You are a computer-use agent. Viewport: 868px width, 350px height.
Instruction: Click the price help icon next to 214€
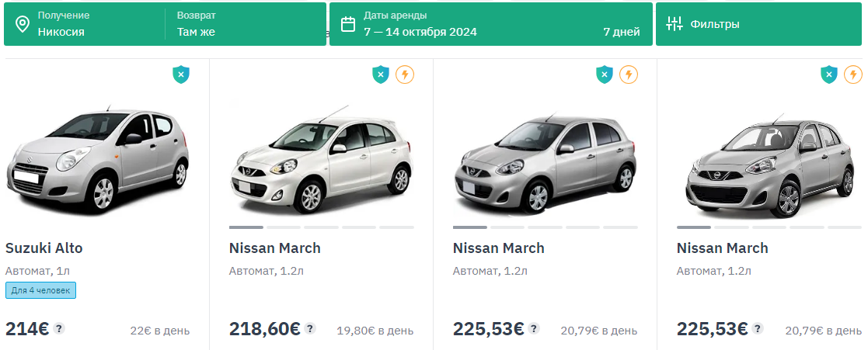pos(59,328)
